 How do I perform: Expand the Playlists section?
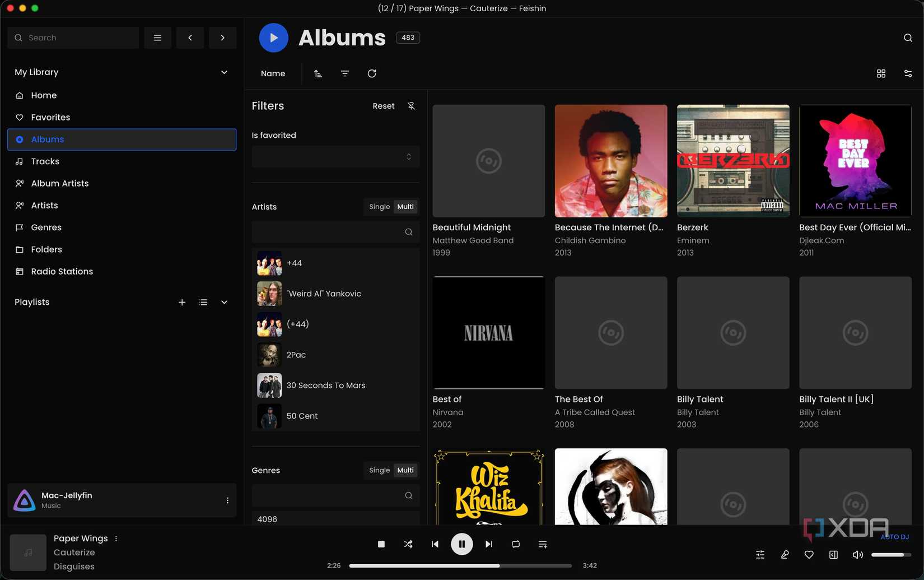(x=224, y=301)
